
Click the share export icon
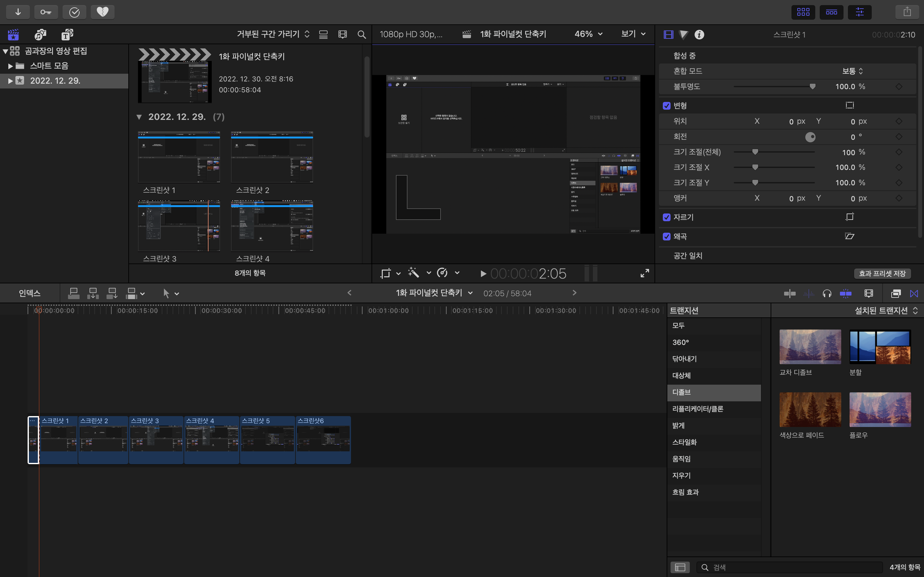[x=907, y=12]
